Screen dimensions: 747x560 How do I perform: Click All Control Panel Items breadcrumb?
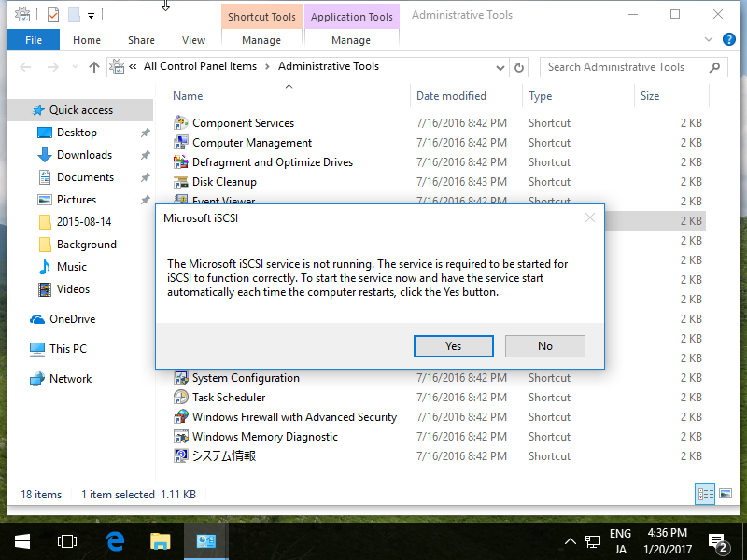(x=200, y=66)
